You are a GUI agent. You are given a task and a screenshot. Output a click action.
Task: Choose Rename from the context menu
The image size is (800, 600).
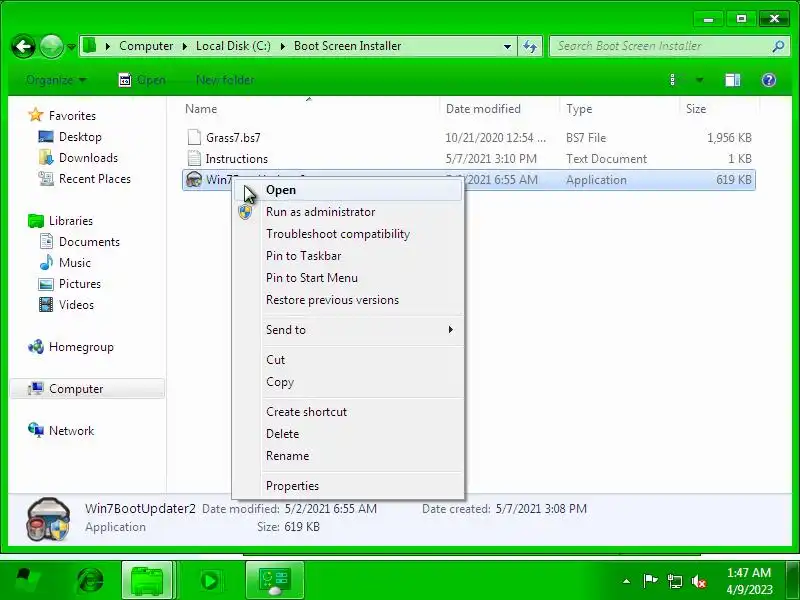point(348,456)
